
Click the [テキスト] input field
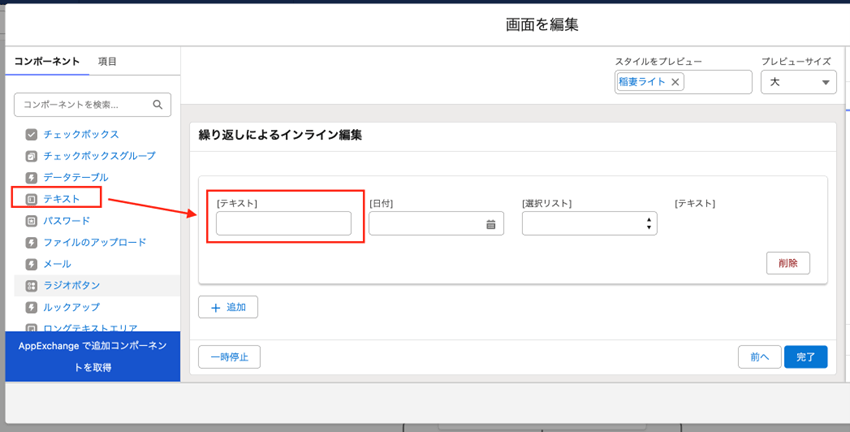[x=284, y=224]
